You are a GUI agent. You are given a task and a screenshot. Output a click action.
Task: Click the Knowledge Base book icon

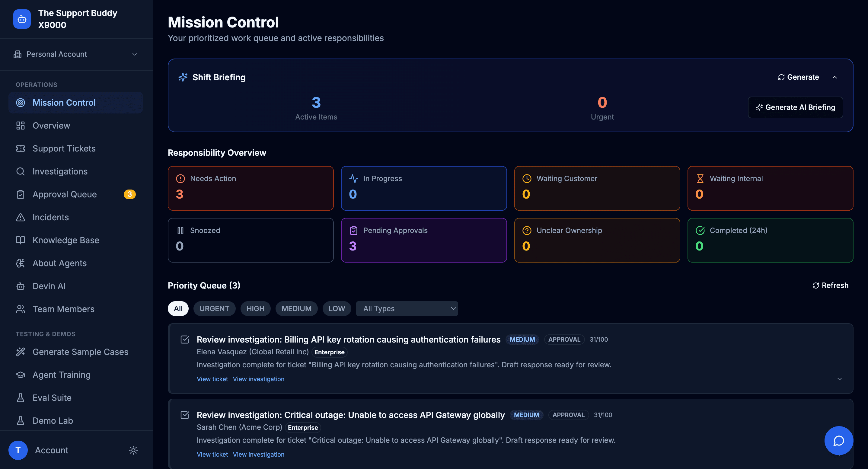point(21,240)
